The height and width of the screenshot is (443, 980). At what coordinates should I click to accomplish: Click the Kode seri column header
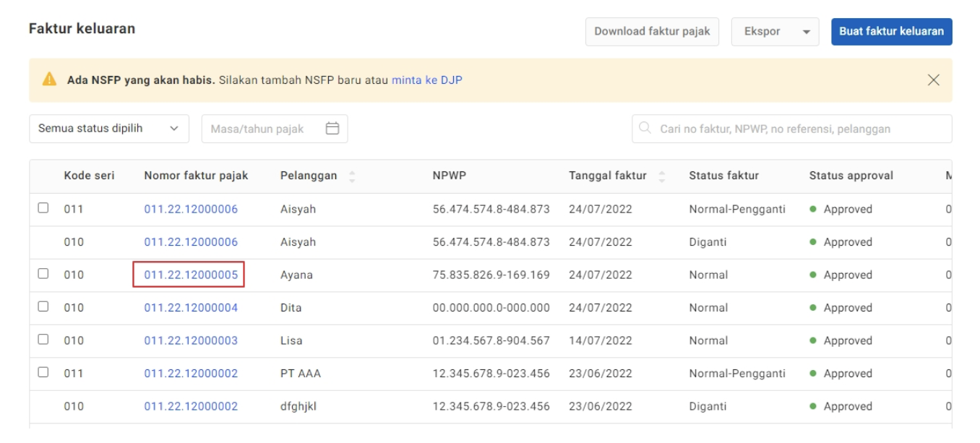click(89, 176)
